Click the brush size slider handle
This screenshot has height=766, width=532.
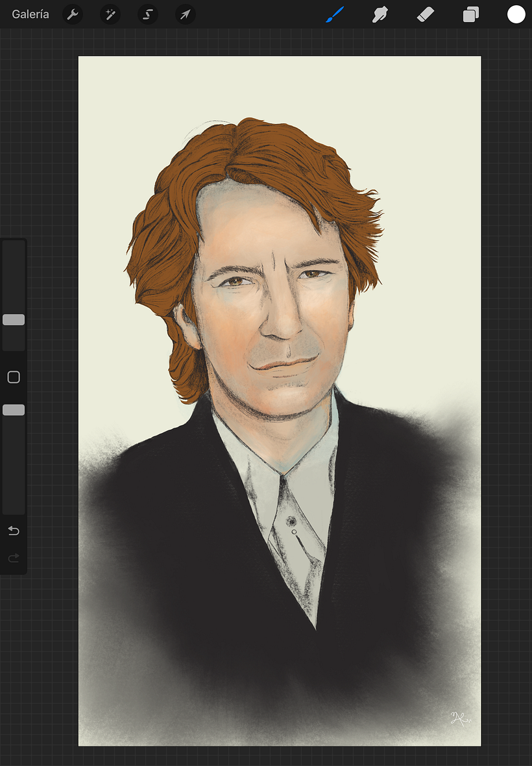tap(14, 319)
